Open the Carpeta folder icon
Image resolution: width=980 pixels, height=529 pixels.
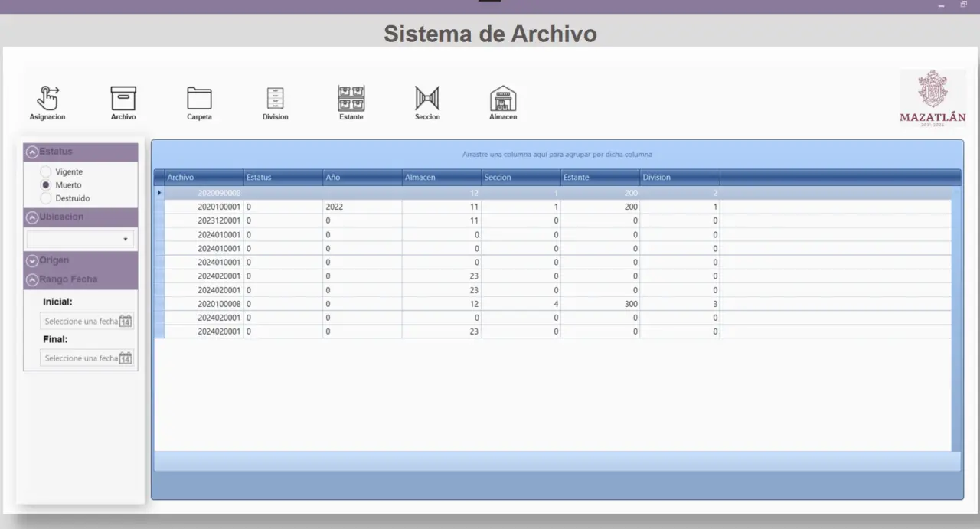coord(199,99)
